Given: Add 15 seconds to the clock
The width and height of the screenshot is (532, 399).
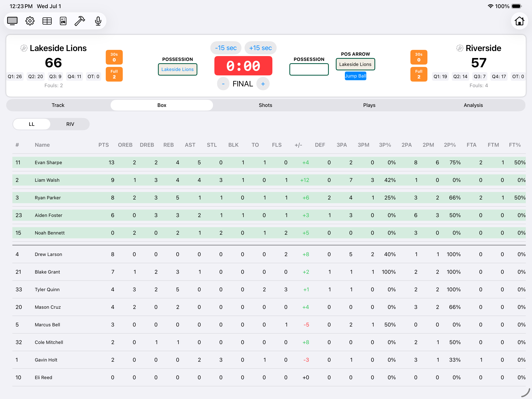Looking at the screenshot, I should click(260, 48).
